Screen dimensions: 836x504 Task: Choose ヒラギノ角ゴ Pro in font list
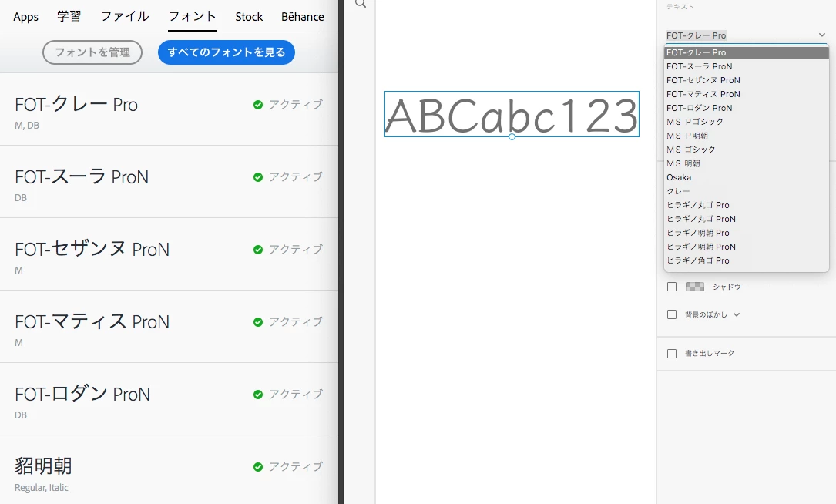coord(747,260)
